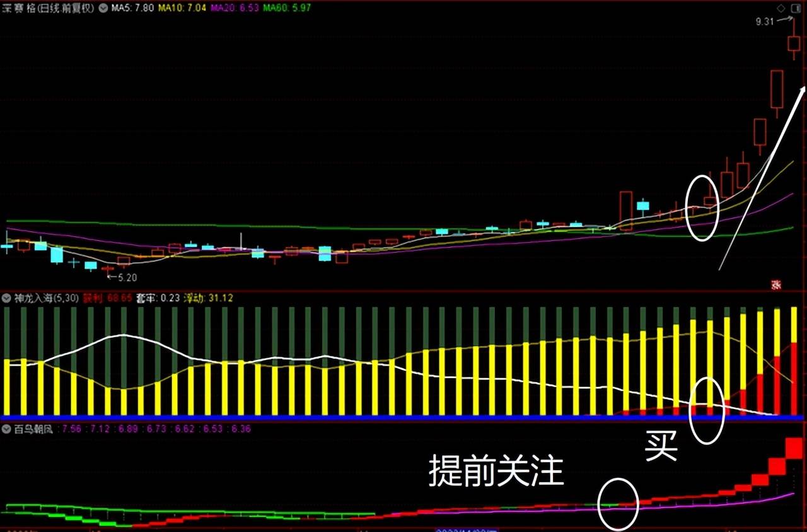Select the MA60: 5.97 legend label

(287, 8)
